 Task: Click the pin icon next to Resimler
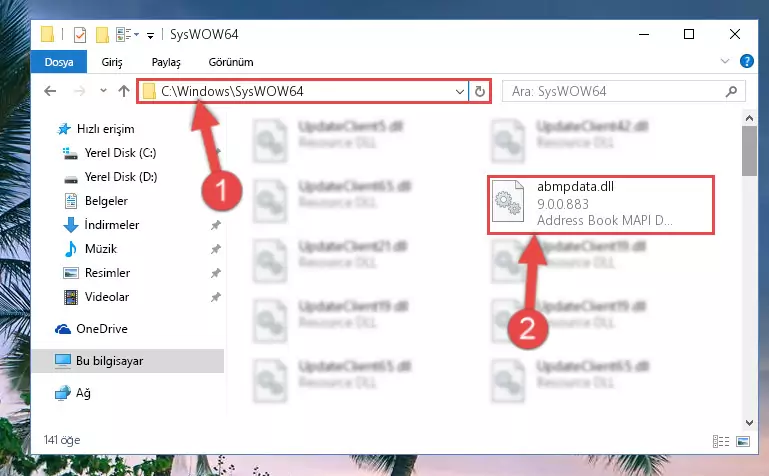click(x=215, y=273)
